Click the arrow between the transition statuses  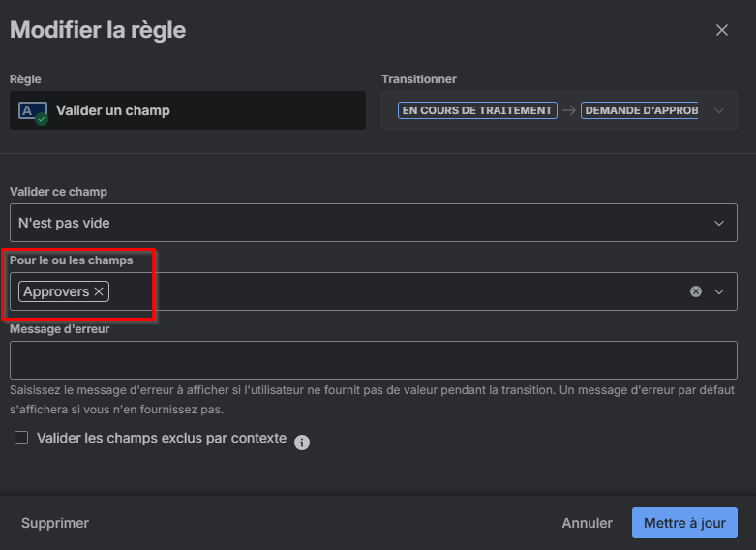click(x=569, y=110)
